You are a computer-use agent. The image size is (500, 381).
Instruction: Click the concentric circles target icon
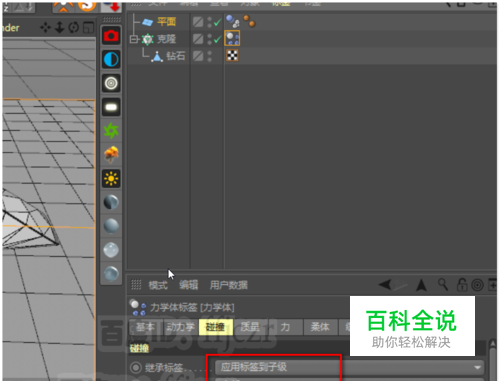[111, 83]
